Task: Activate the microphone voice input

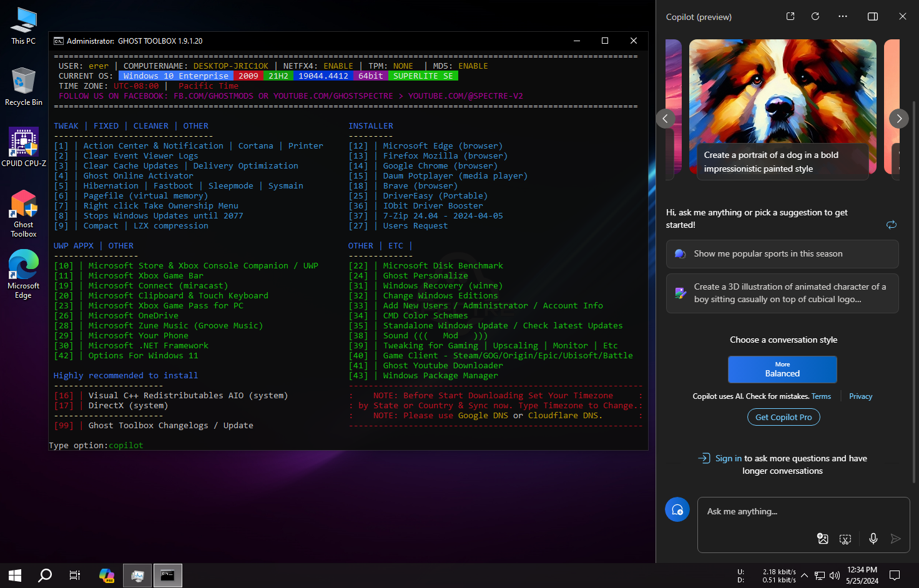Action: click(x=873, y=539)
